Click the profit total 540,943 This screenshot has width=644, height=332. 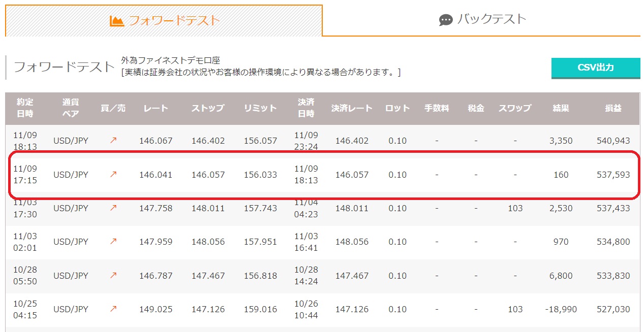613,141
